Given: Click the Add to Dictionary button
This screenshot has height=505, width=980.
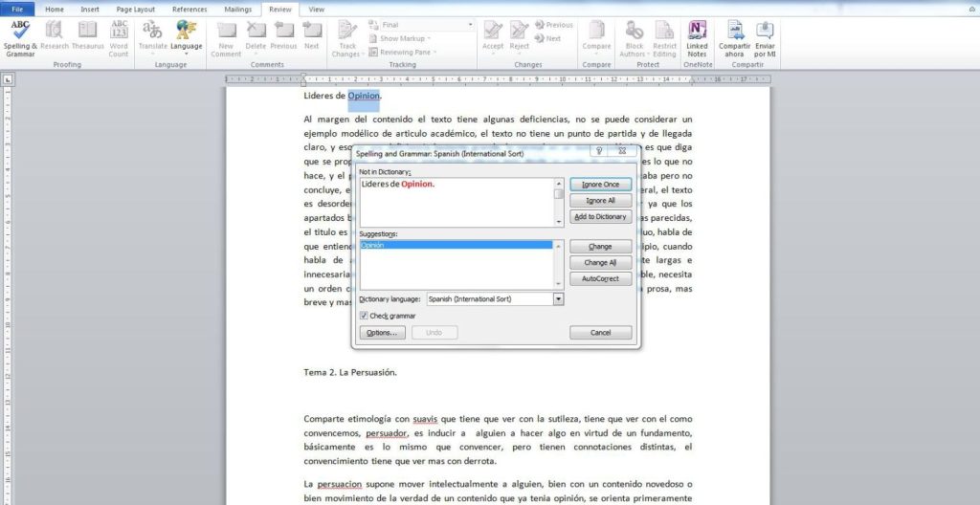Looking at the screenshot, I should click(600, 217).
